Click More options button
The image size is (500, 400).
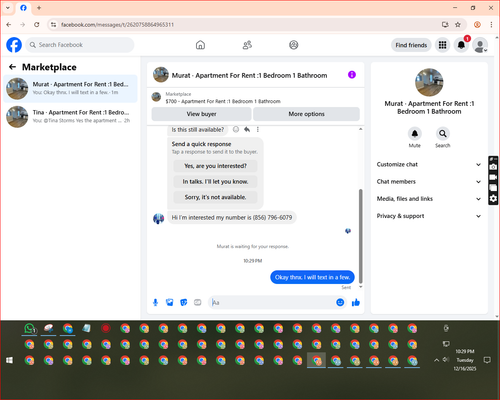(306, 114)
